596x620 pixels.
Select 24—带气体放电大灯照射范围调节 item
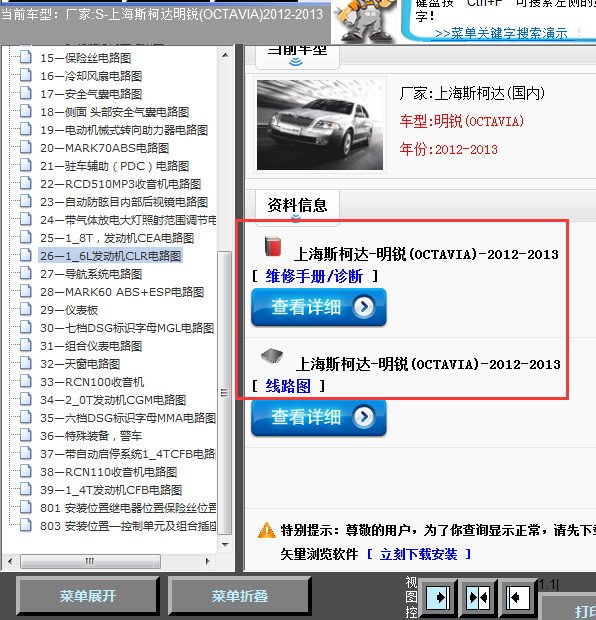coord(128,220)
